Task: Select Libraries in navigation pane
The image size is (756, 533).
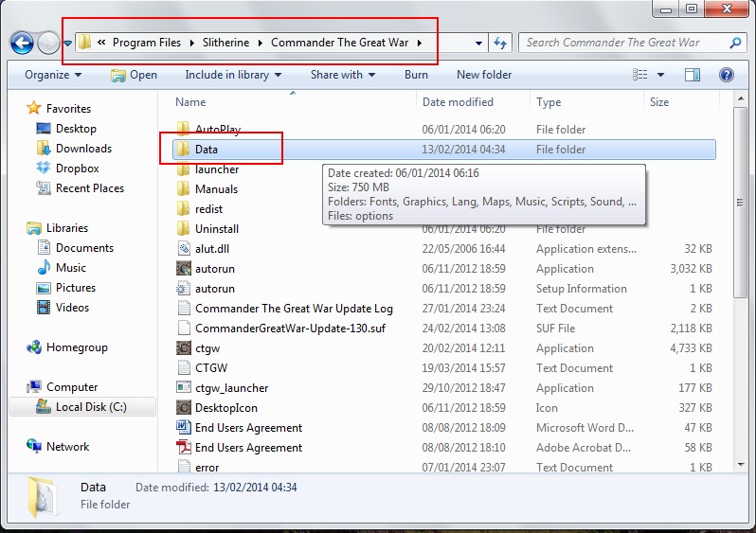Action: [67, 228]
